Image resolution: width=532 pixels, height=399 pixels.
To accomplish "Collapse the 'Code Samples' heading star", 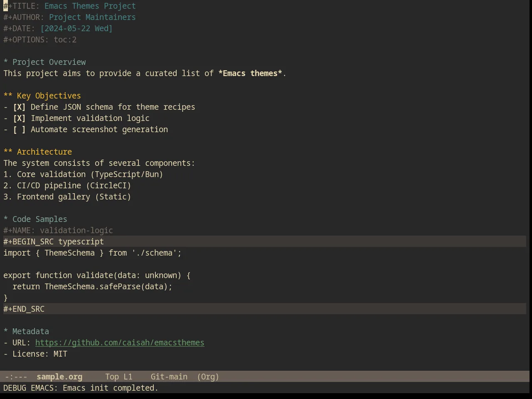I will pos(6,219).
